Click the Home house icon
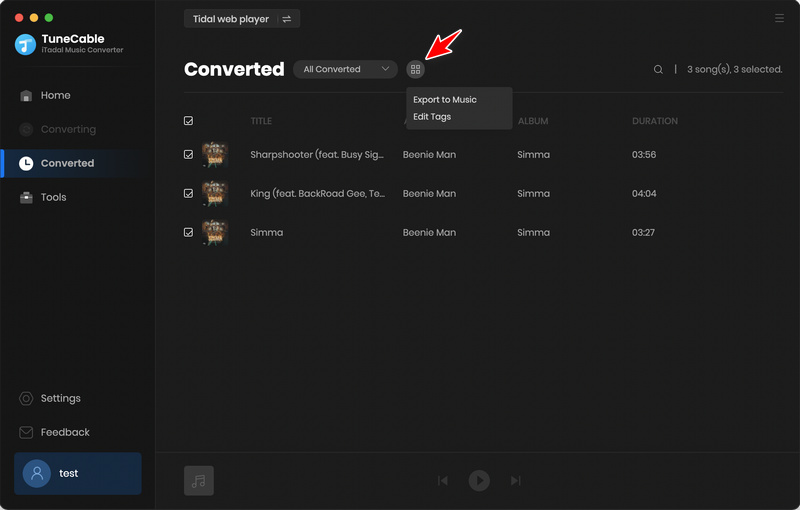The height and width of the screenshot is (510, 800). (26, 95)
